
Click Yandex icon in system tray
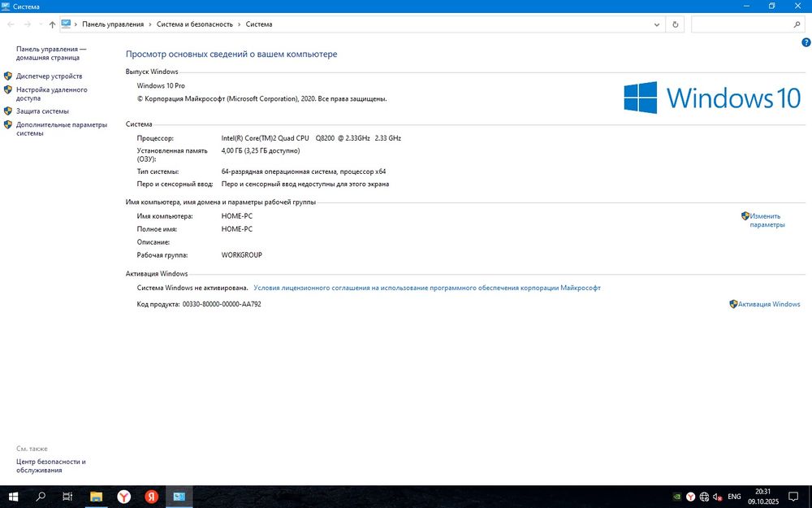pyautogui.click(x=690, y=497)
